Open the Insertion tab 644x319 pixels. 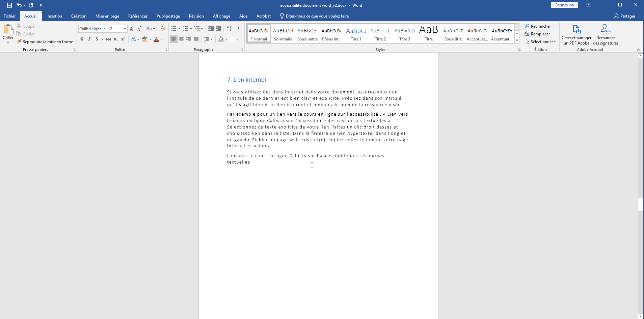54,16
